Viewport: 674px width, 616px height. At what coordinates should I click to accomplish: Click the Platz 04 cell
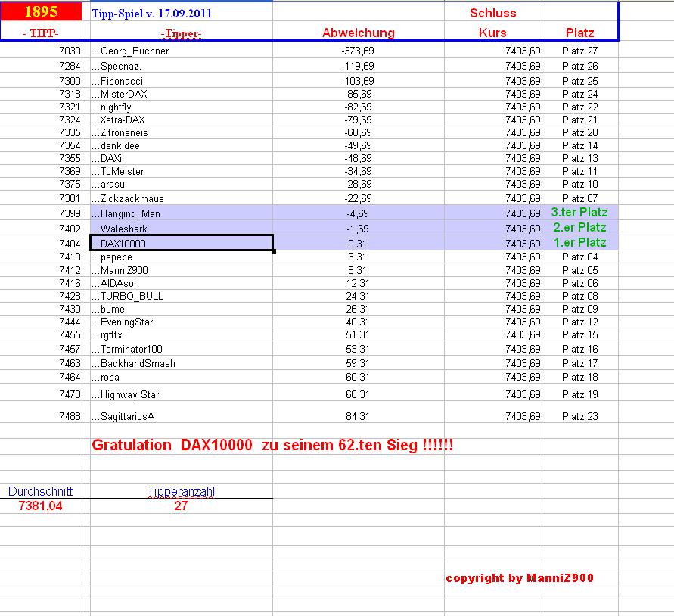pos(580,257)
